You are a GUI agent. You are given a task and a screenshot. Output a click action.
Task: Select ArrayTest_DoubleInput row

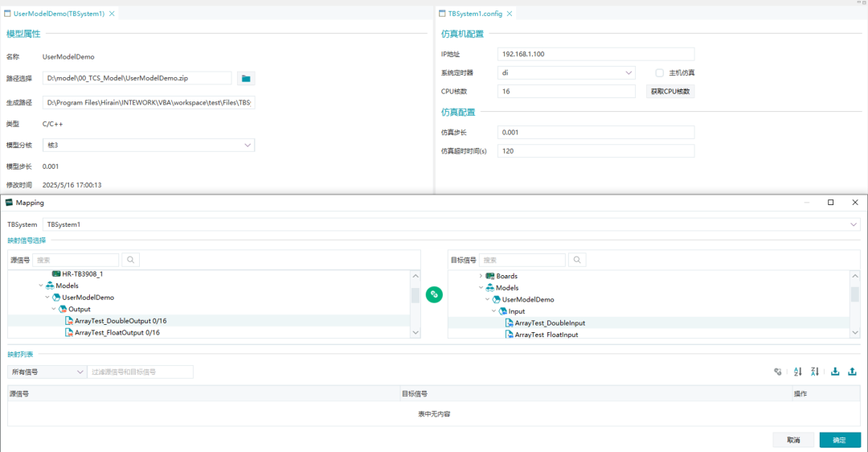pyautogui.click(x=649, y=323)
